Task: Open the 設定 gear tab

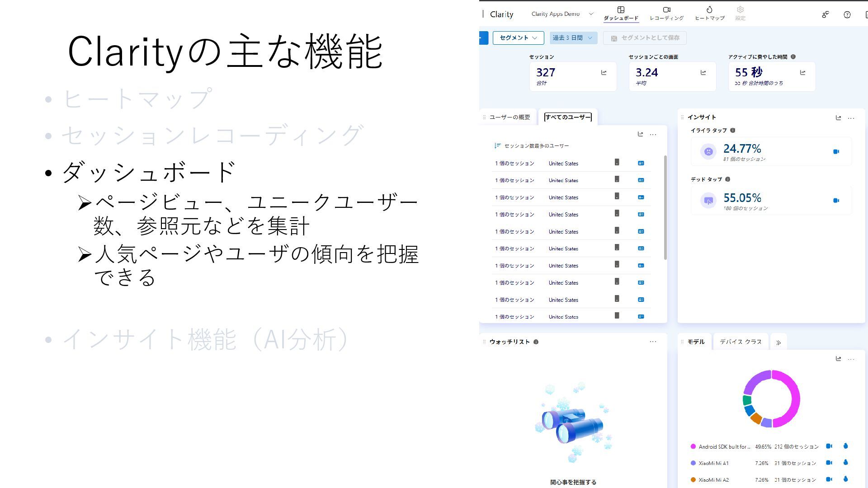Action: pos(740,14)
